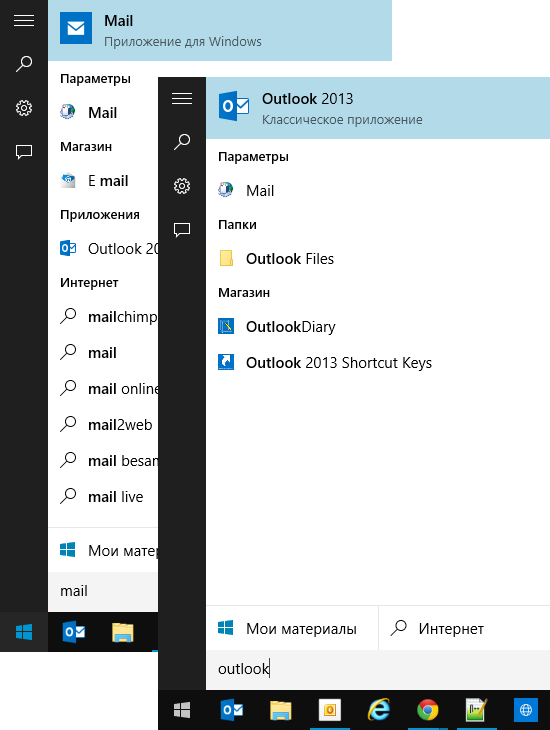Click the Outlook 2013 Shortcut Keys app icon
550x730 pixels.
[226, 362]
